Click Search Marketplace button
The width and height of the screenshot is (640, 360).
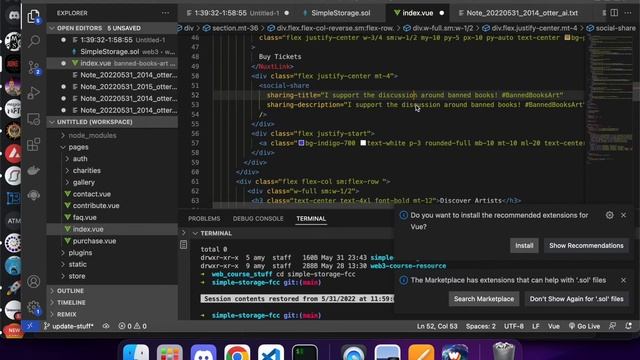pyautogui.click(x=484, y=299)
